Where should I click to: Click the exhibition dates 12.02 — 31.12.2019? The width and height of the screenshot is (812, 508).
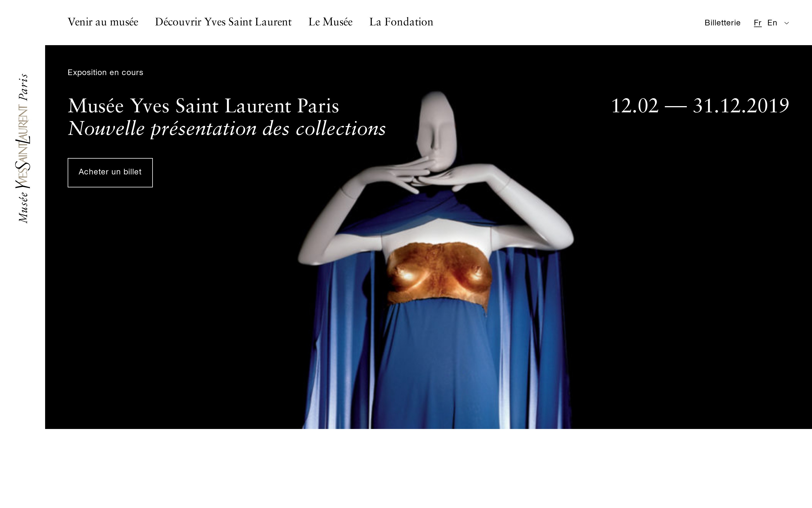coord(700,106)
